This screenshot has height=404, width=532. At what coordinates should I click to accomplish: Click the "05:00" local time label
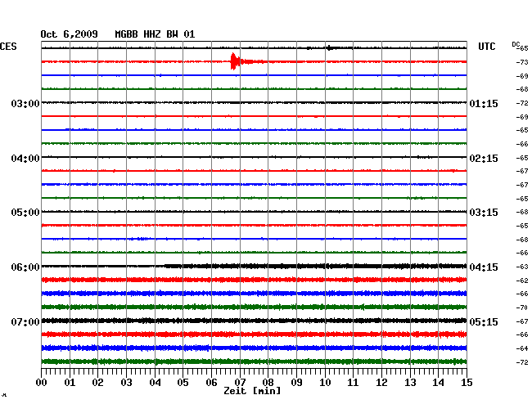[25, 213]
